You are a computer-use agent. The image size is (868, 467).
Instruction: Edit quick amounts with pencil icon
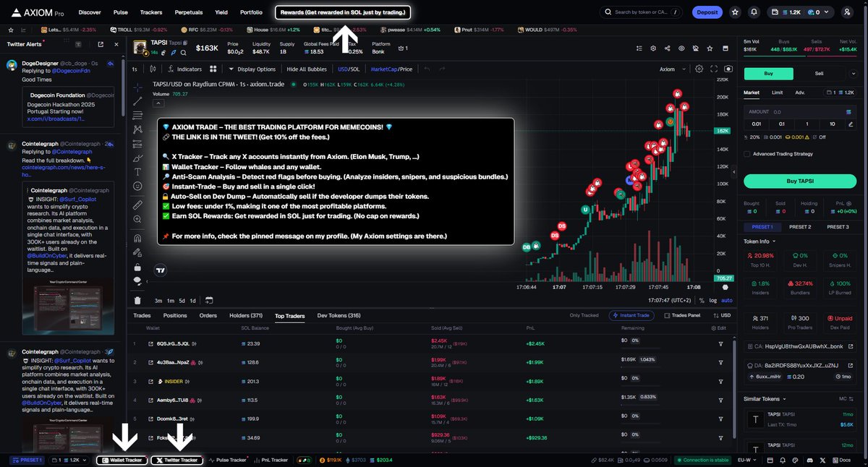coord(852,124)
